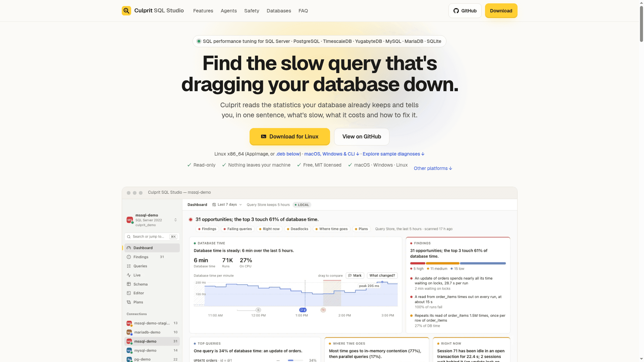Toggle the Where time goes chip
The width and height of the screenshot is (644, 362).
coord(332,229)
